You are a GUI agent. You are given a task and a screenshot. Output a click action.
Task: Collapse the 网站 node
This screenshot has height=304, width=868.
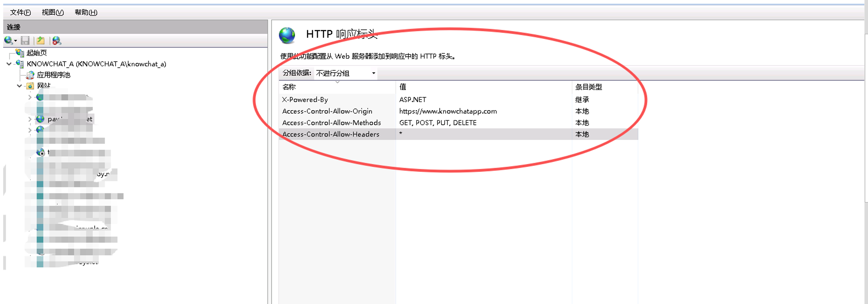(x=19, y=86)
